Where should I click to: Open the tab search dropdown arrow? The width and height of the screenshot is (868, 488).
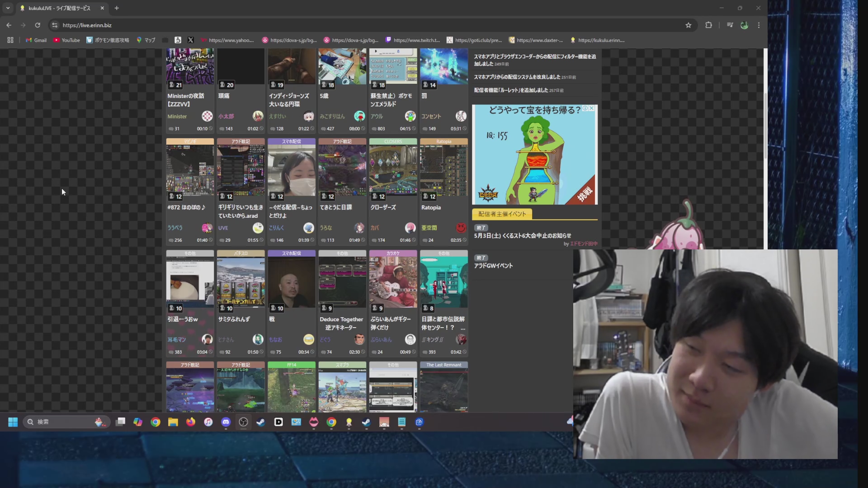8,8
